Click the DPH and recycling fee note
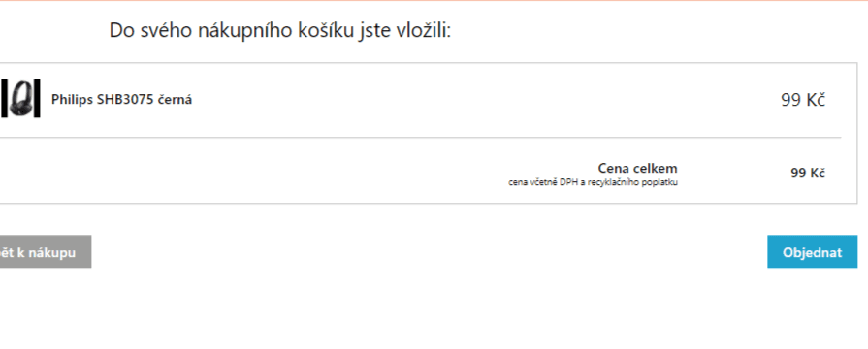The image size is (868, 349). point(593,182)
